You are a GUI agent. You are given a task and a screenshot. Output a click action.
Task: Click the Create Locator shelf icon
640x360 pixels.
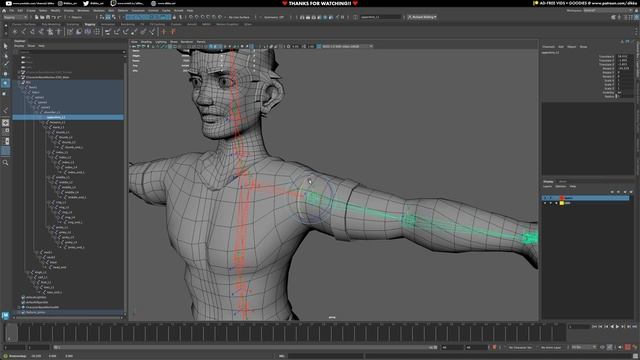(x=15, y=31)
